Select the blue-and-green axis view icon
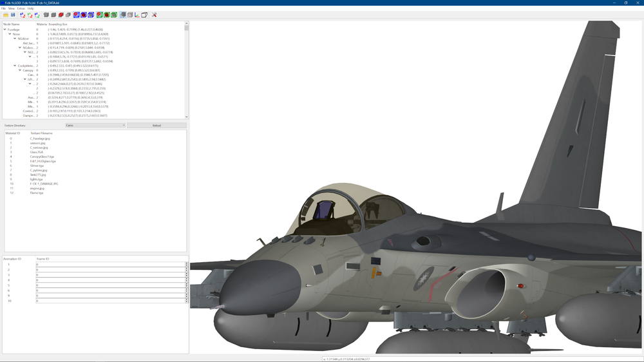Screen dimensions: 644x362 (x=37, y=15)
